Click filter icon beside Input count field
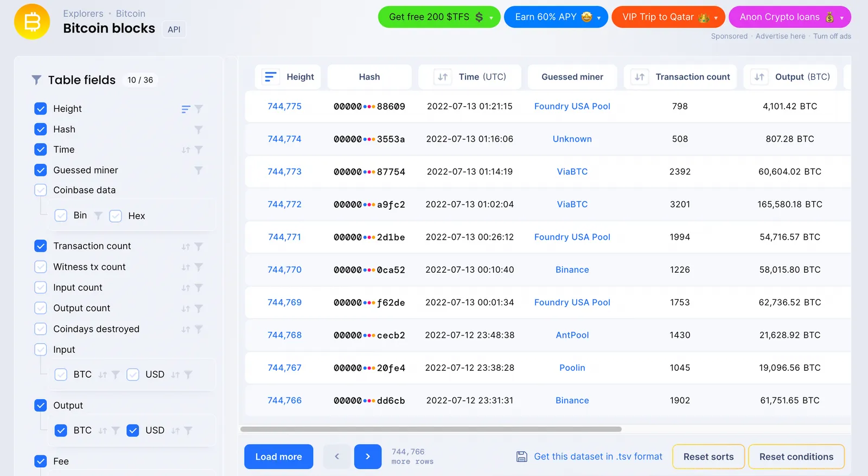 (x=199, y=288)
